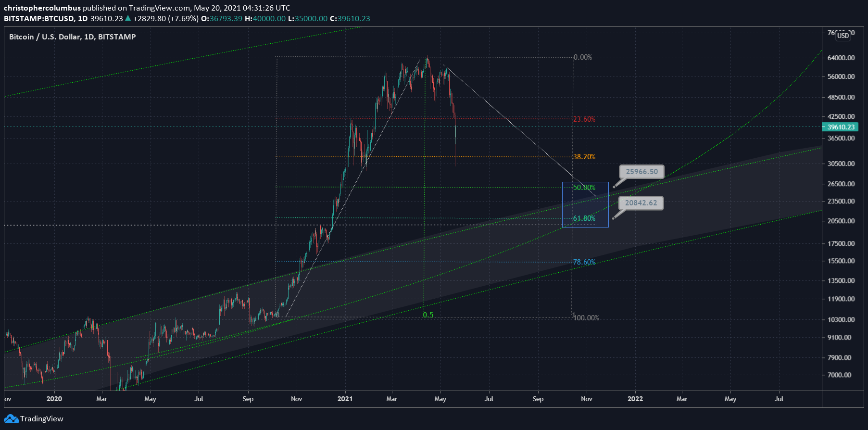Click the 100.00% Fibonacci level label

coord(586,318)
